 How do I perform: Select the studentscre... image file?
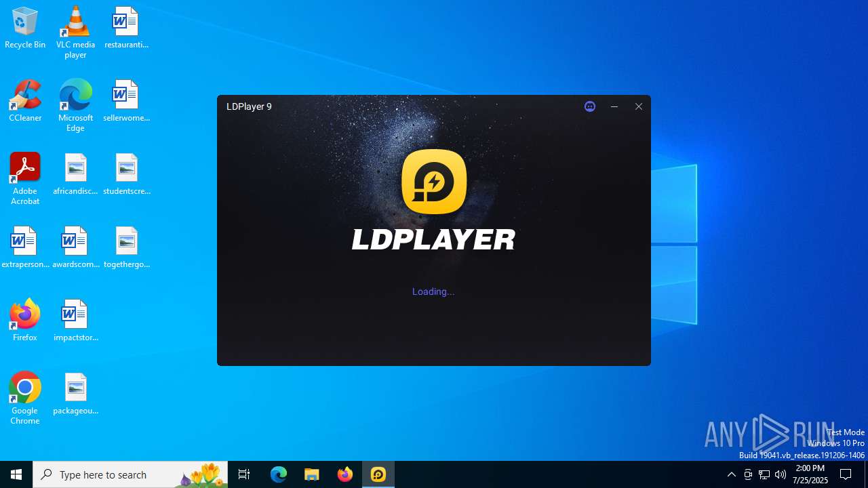tap(126, 175)
